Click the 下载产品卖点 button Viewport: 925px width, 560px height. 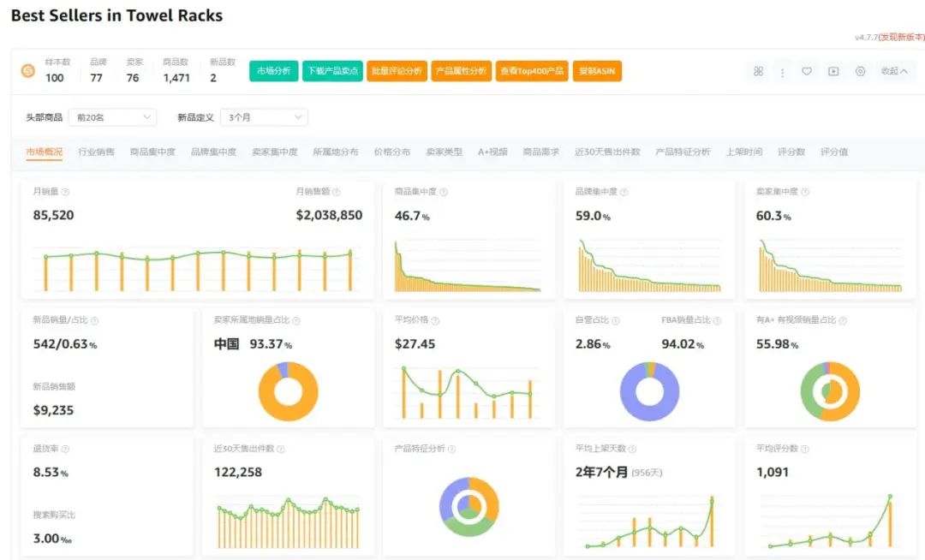pos(332,71)
